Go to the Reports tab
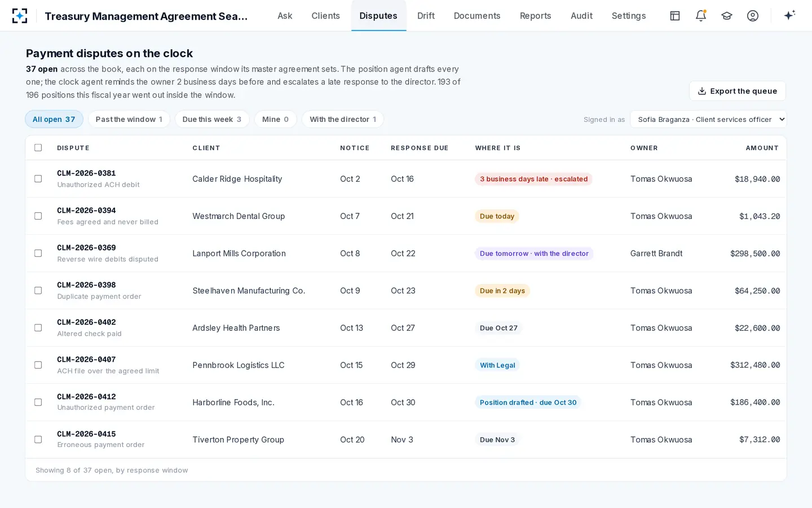This screenshot has width=812, height=508. pos(535,16)
